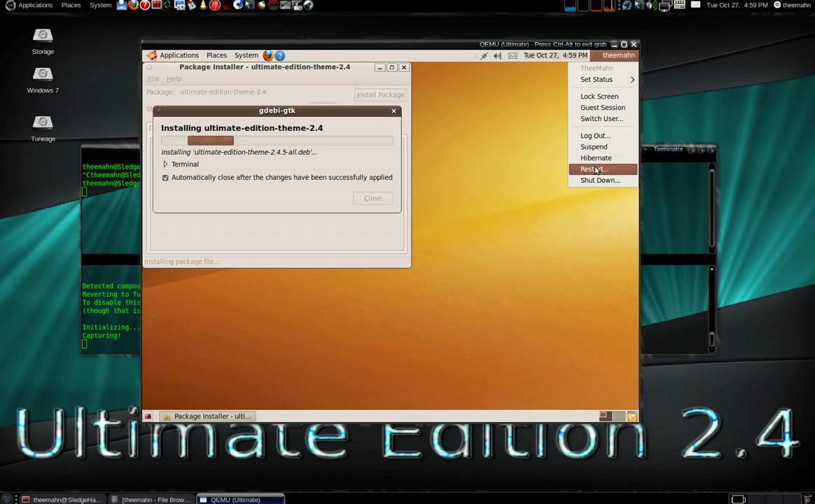Image resolution: width=815 pixels, height=504 pixels.
Task: Choose Shut Down... from the user menu
Action: point(603,181)
